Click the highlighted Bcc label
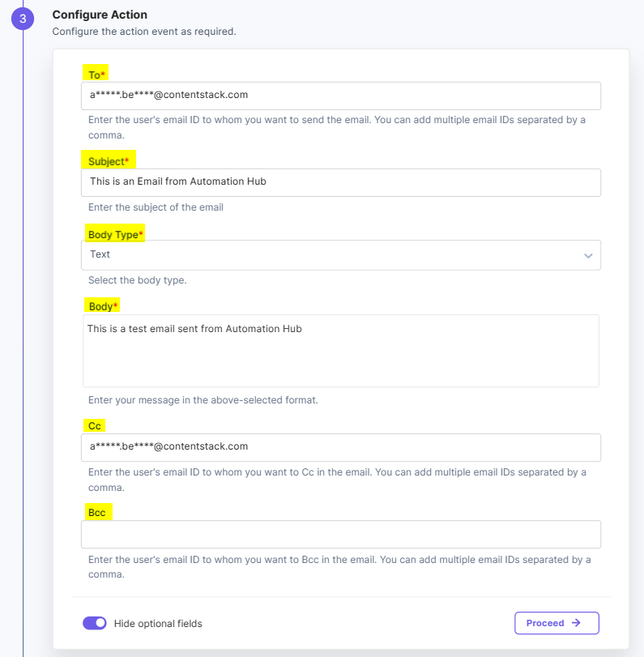 click(97, 512)
